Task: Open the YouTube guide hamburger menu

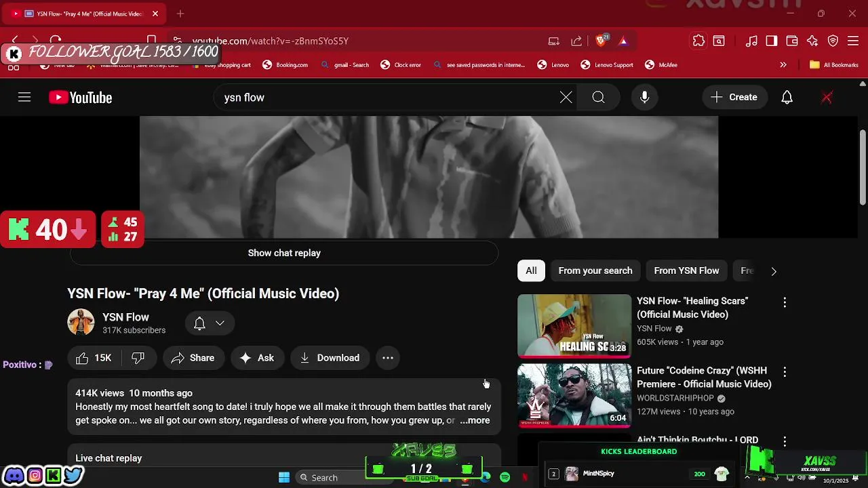Action: tap(24, 98)
